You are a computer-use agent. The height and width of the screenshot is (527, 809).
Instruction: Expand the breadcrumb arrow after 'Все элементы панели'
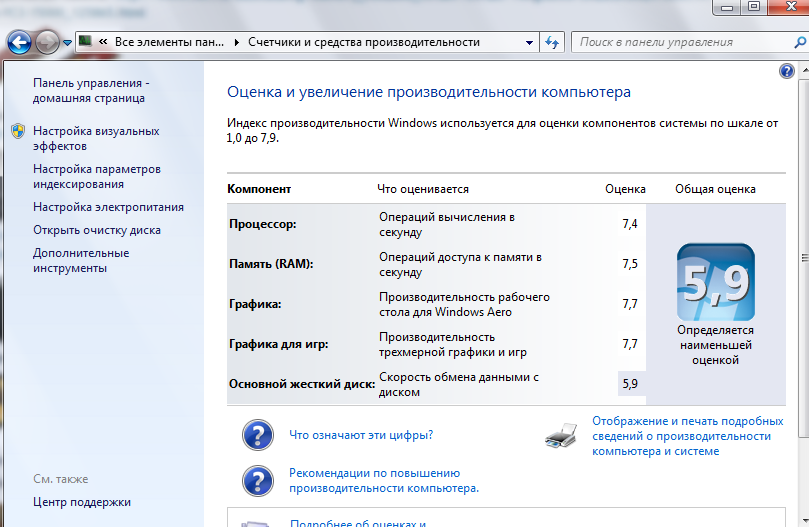pos(236,43)
